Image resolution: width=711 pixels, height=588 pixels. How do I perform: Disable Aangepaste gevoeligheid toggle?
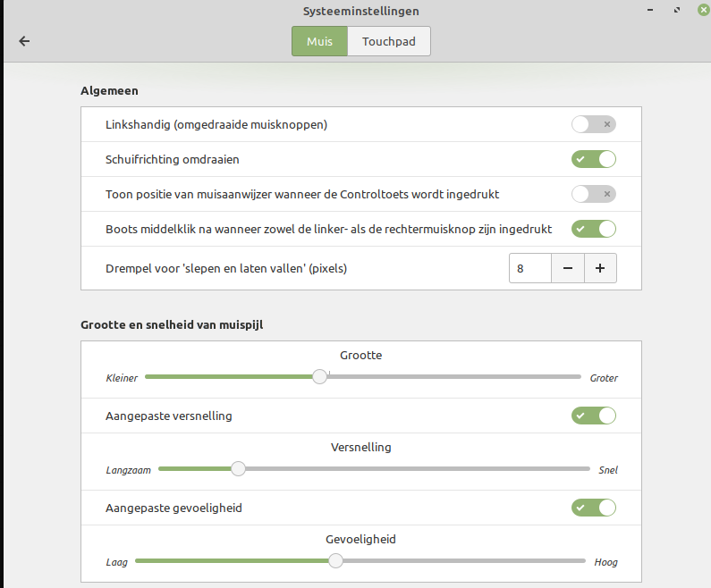594,508
